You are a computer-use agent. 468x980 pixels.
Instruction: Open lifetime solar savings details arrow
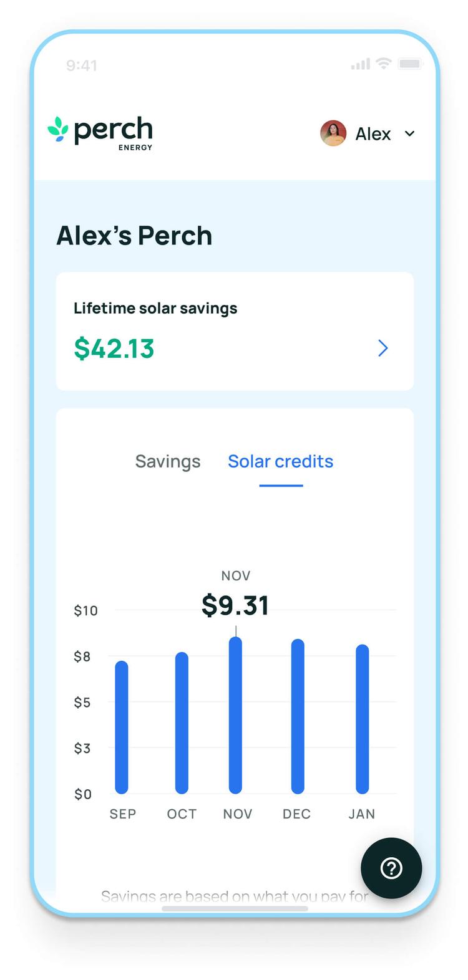(383, 348)
